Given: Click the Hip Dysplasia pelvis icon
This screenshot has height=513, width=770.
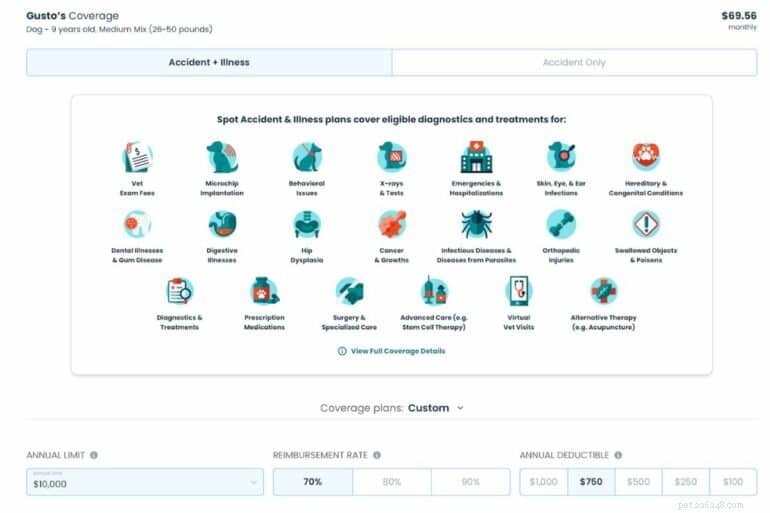Looking at the screenshot, I should pos(307,224).
